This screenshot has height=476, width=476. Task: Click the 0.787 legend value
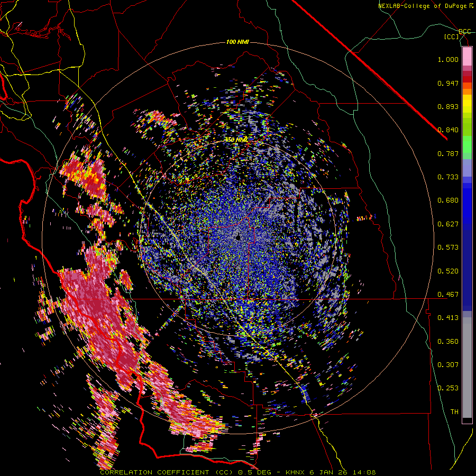[448, 153]
